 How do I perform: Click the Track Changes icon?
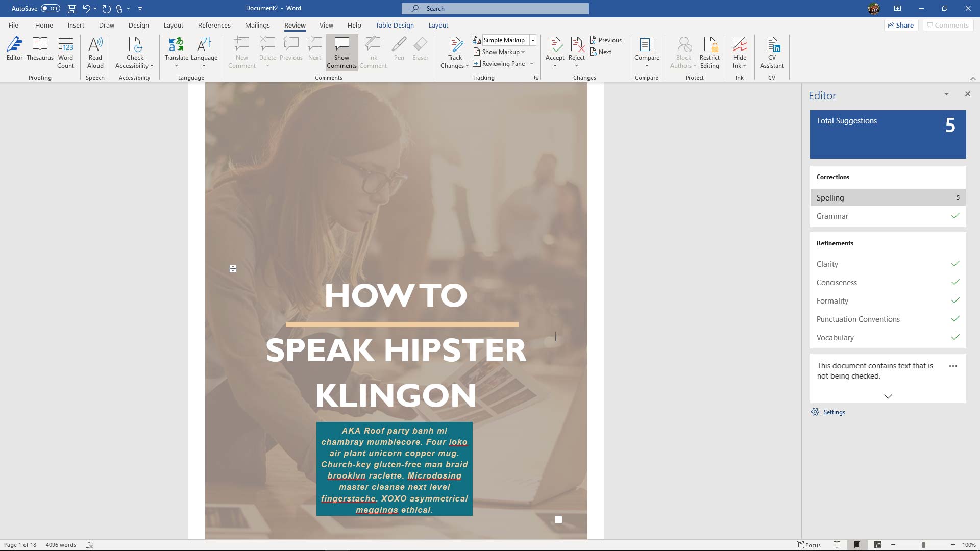pos(455,44)
